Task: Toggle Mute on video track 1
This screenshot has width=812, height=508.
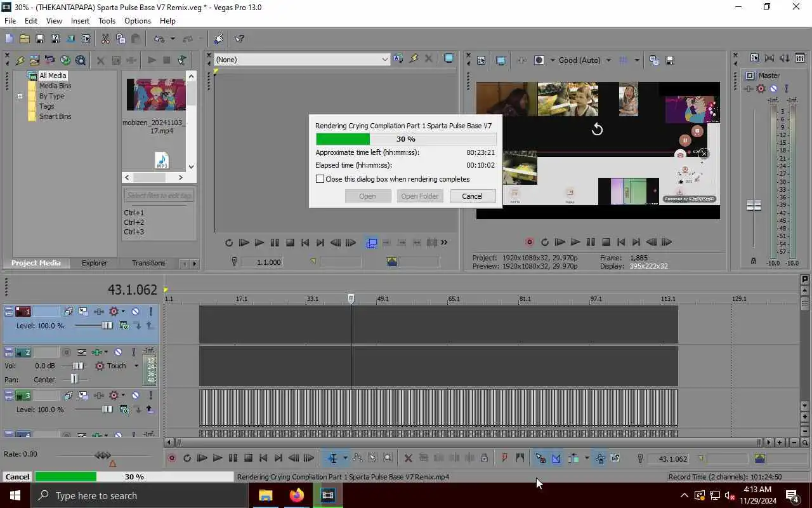Action: (x=135, y=311)
